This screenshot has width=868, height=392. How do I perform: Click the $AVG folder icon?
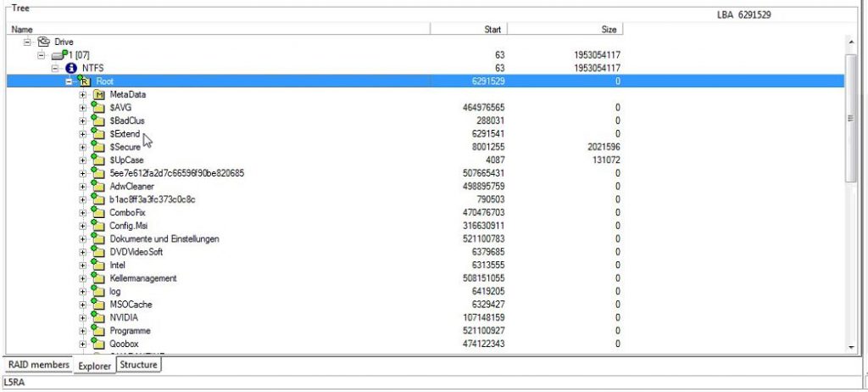97,108
